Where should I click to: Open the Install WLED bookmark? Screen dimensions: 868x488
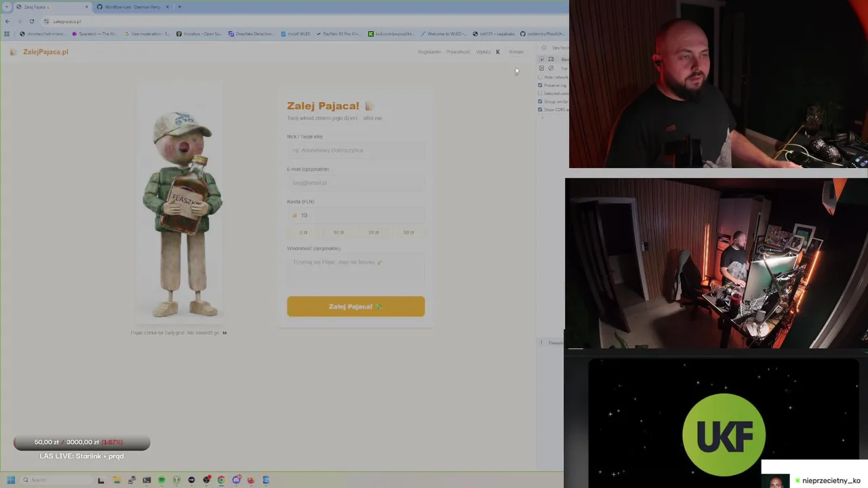click(x=296, y=33)
